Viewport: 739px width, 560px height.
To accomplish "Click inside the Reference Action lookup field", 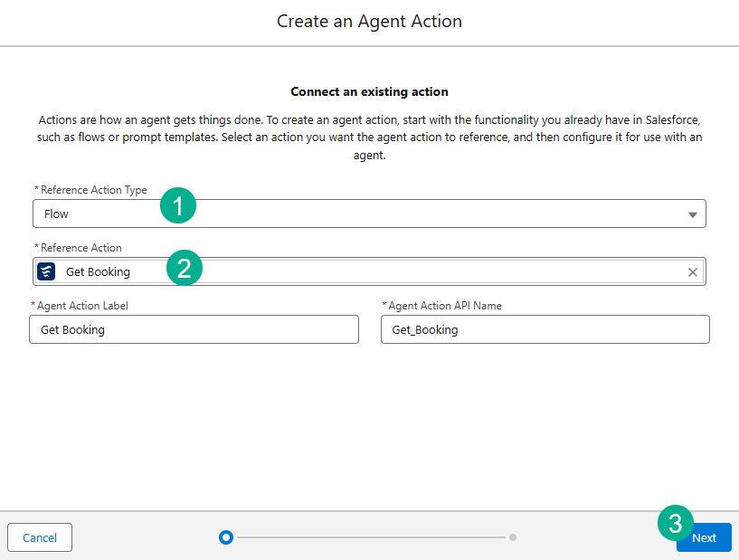I will click(x=407, y=272).
